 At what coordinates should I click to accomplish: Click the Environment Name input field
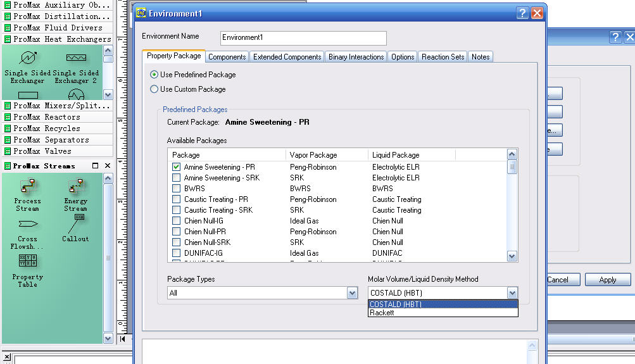point(303,38)
